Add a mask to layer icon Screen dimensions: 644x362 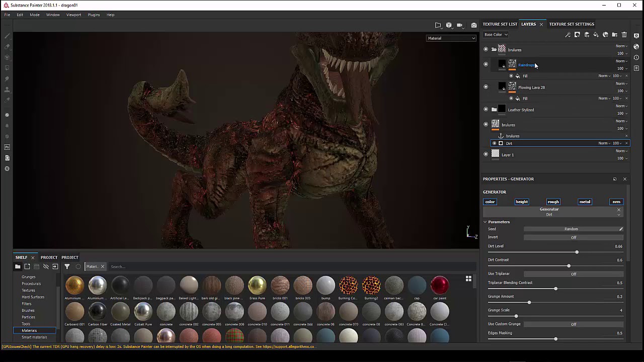(x=577, y=35)
